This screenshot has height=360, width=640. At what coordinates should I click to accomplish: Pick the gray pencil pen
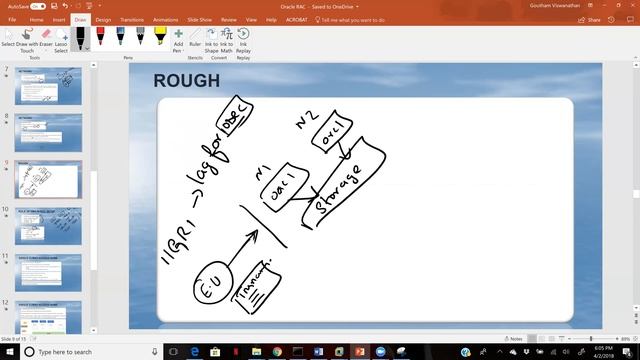point(140,36)
